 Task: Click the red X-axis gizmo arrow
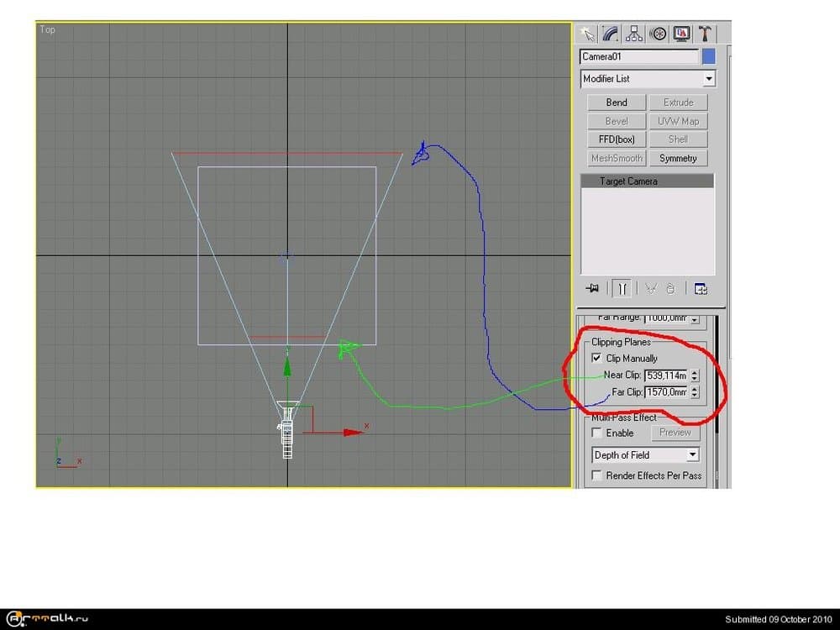[x=354, y=432]
